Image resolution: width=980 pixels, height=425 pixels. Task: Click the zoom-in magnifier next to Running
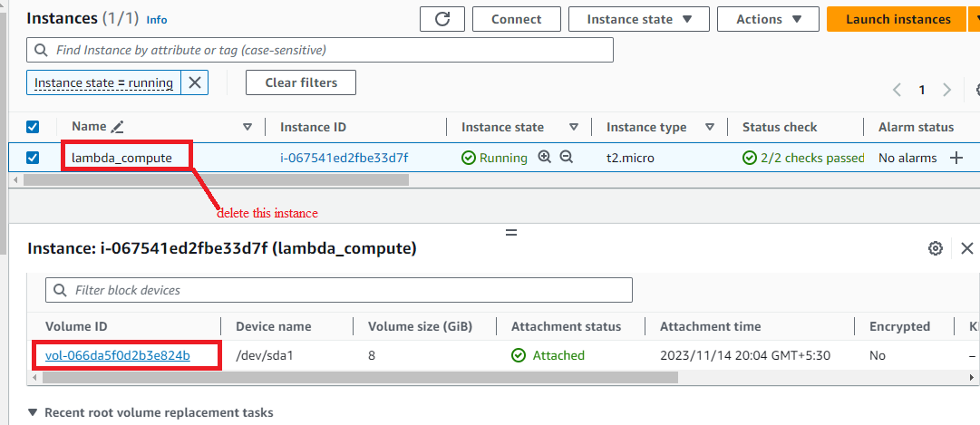click(x=544, y=158)
